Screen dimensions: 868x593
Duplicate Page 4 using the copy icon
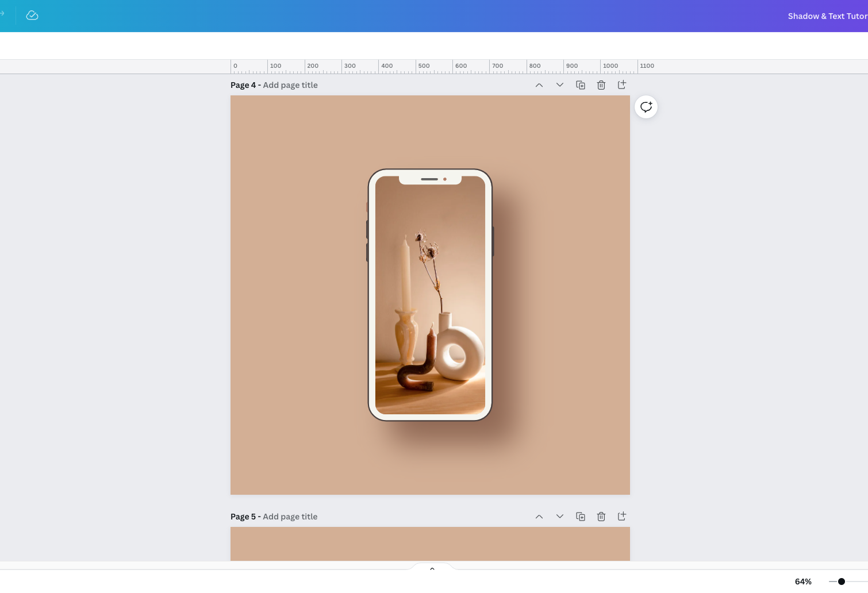tap(581, 84)
